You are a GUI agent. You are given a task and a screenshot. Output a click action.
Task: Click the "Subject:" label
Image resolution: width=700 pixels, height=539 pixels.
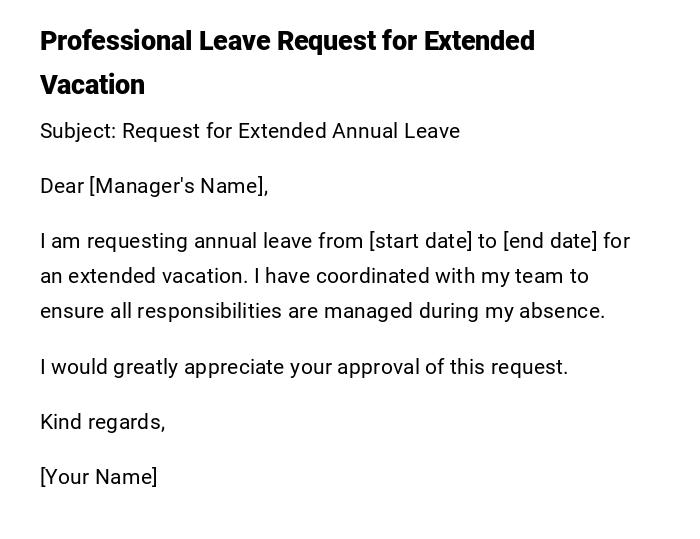(x=78, y=131)
